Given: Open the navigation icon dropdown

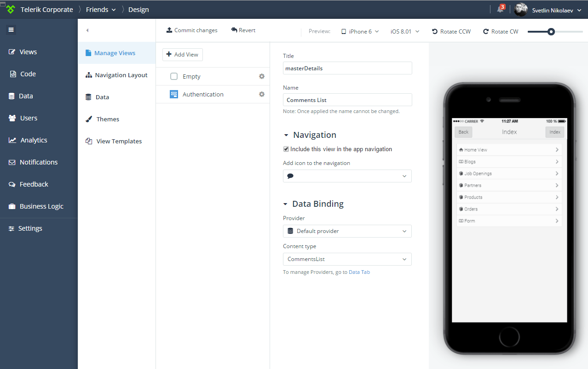Looking at the screenshot, I should pos(347,176).
